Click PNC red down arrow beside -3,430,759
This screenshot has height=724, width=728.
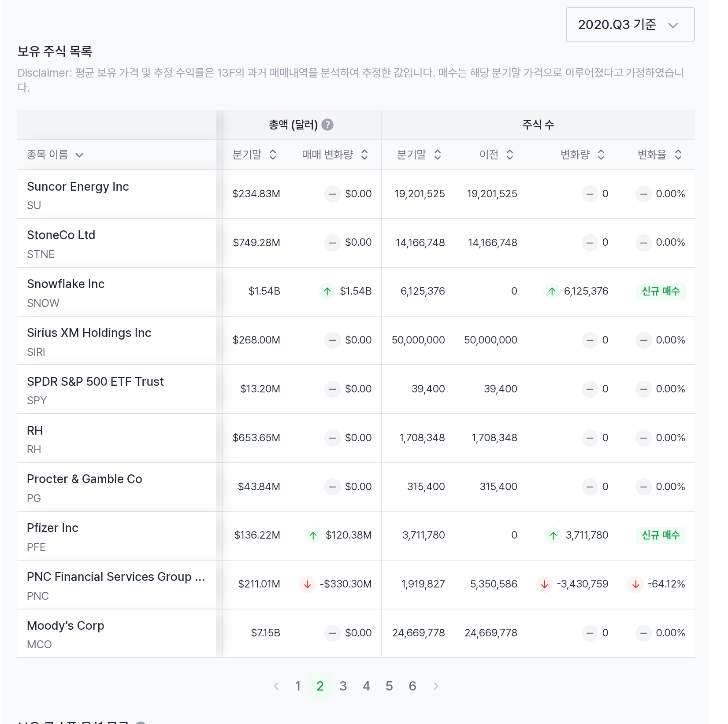point(544,584)
